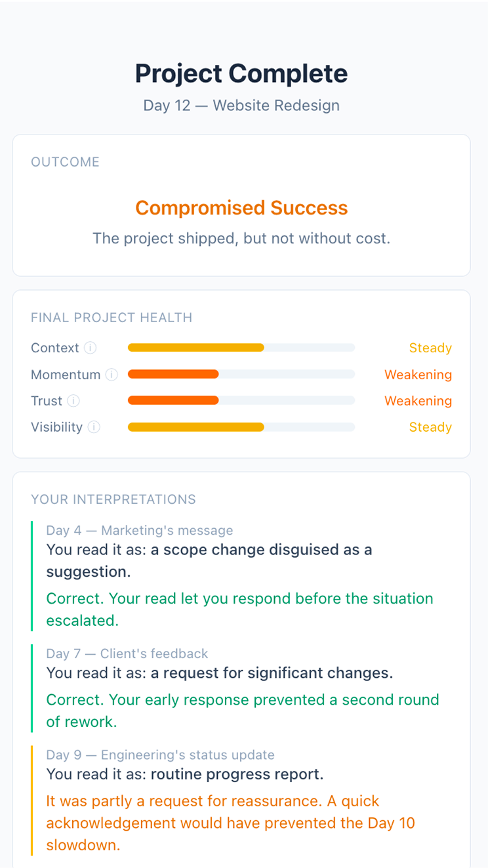Click the Momentum progress bar
The width and height of the screenshot is (488, 868).
(241, 375)
